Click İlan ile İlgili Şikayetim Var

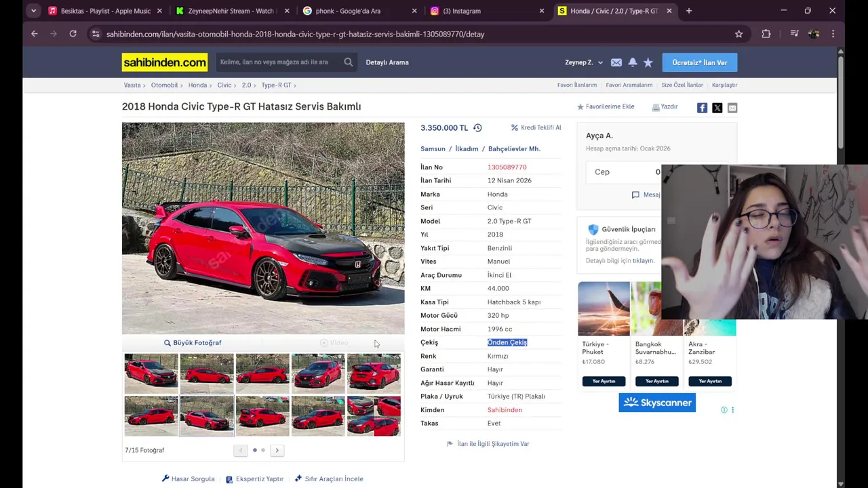point(488,444)
